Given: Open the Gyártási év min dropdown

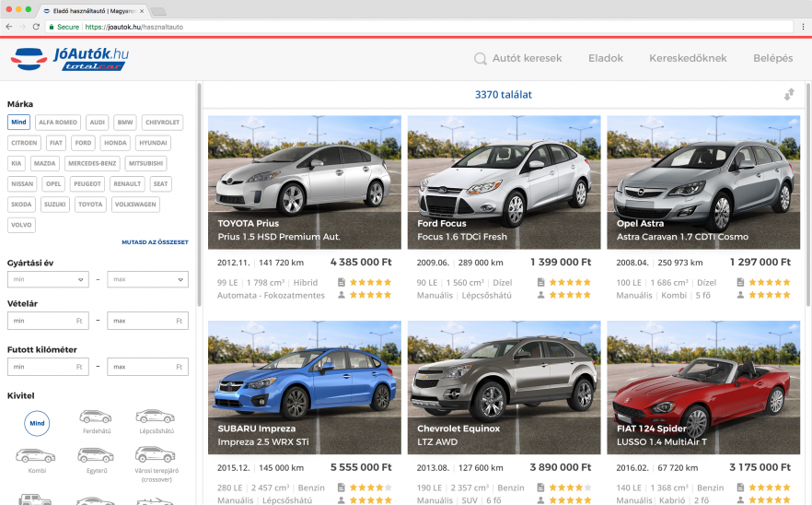Looking at the screenshot, I should click(x=48, y=279).
